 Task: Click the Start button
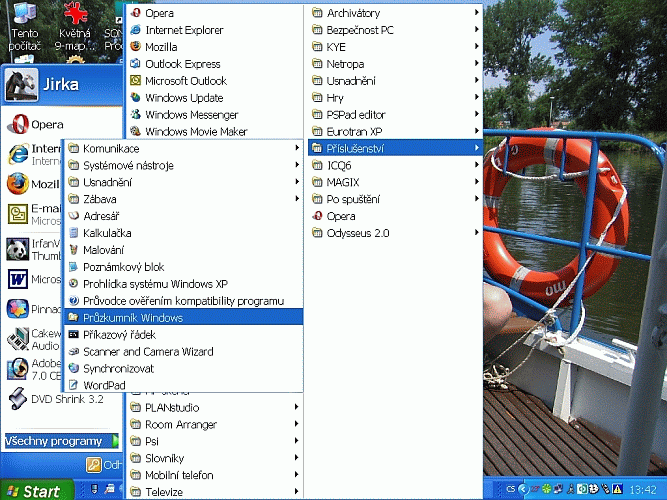click(37, 491)
